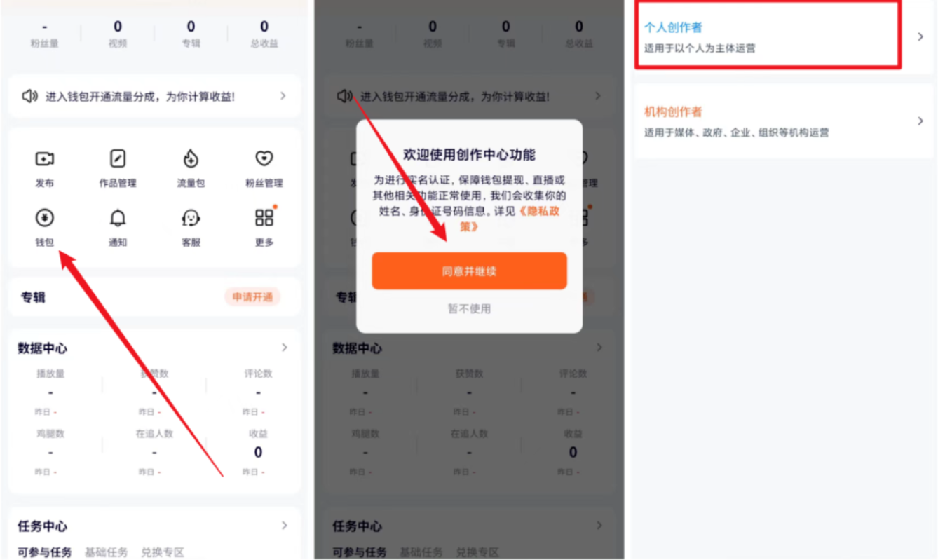Image resolution: width=938 pixels, height=560 pixels.
Task: Tap 申请开通 button on the left screen
Action: click(x=252, y=297)
